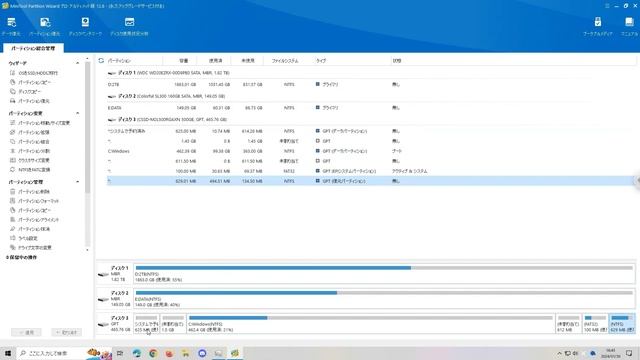Choose Move/Resize Partition in the sidebar
This screenshot has width=640, height=360.
point(44,123)
